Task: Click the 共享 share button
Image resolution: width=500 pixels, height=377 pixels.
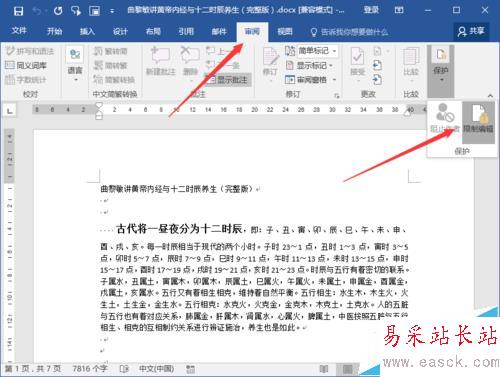Action: click(471, 31)
